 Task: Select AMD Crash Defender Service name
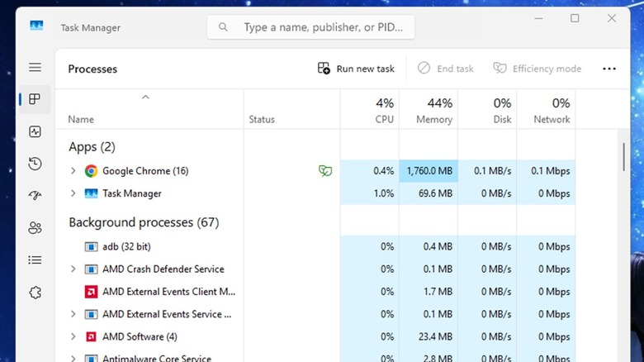(x=163, y=269)
